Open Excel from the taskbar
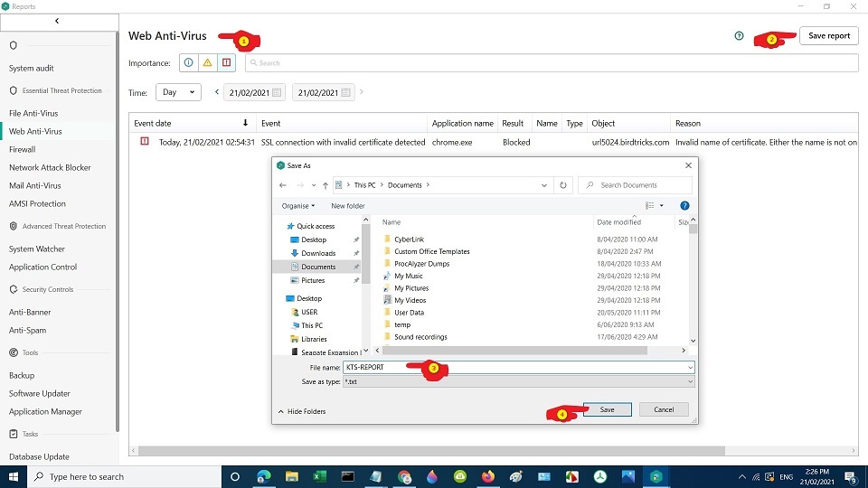The image size is (868, 488). coord(319,476)
